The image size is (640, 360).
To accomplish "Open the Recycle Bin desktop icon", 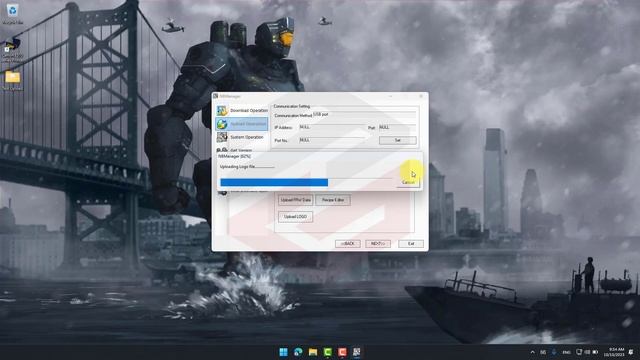I will pyautogui.click(x=12, y=13).
